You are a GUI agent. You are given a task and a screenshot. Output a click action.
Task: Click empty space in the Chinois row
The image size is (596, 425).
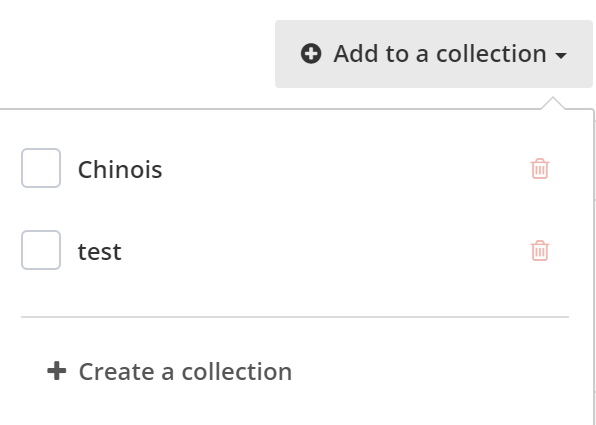click(342, 168)
